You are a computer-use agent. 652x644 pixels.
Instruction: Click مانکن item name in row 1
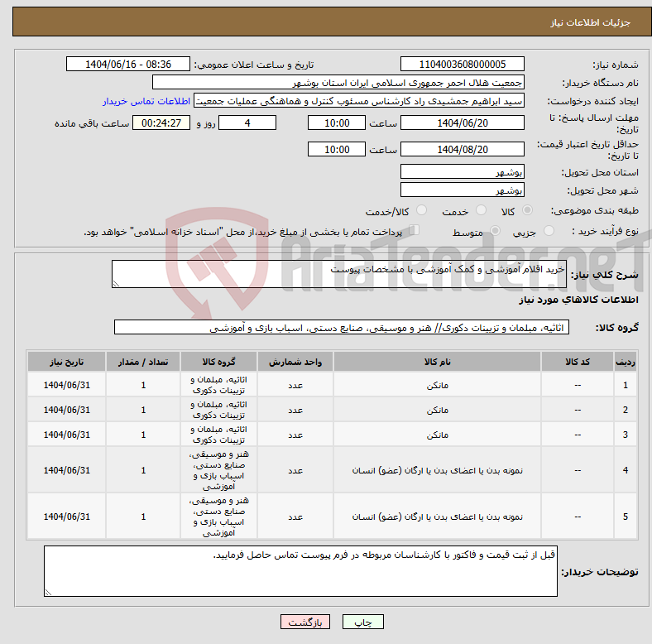click(437, 385)
